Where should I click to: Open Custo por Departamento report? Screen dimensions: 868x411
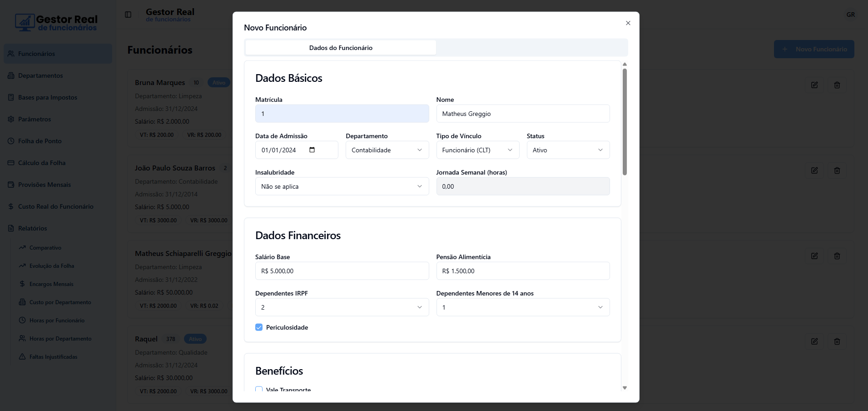(x=63, y=302)
